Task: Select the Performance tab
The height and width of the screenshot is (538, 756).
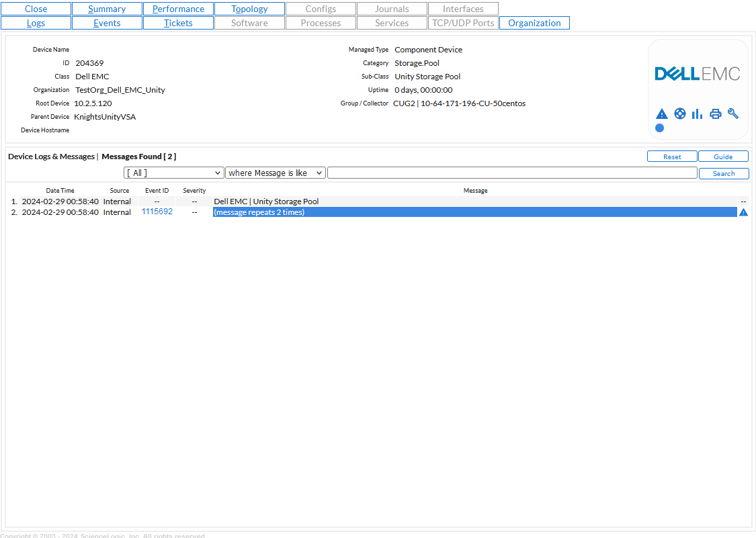Action: pyautogui.click(x=178, y=9)
